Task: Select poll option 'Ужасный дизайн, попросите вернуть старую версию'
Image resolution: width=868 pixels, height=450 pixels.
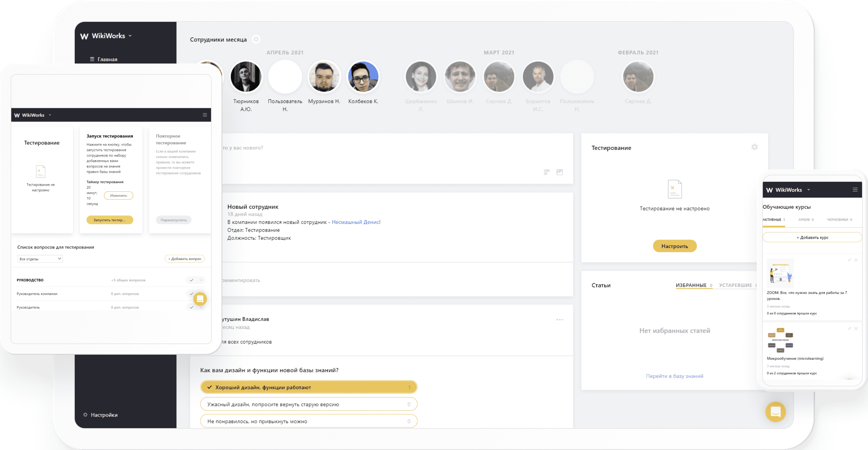Action: coord(308,404)
